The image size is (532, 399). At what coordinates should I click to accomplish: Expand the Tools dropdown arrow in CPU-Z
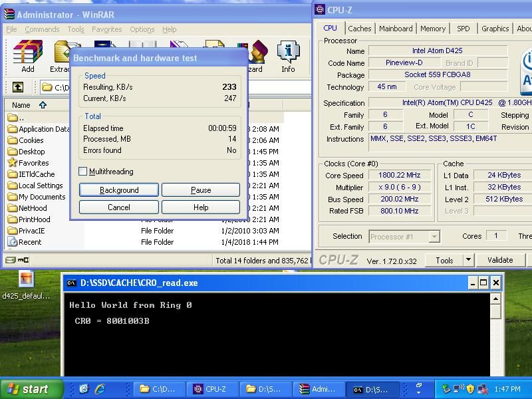coord(468,260)
